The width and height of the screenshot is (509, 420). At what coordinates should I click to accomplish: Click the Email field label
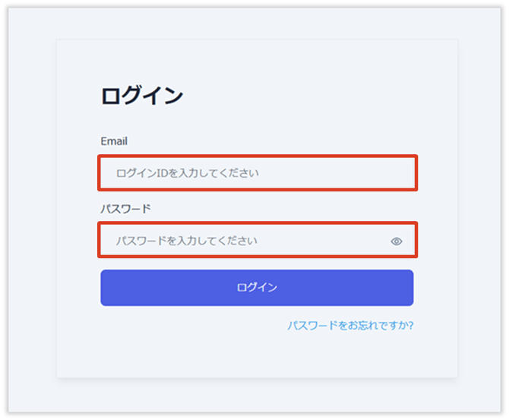[x=114, y=141]
